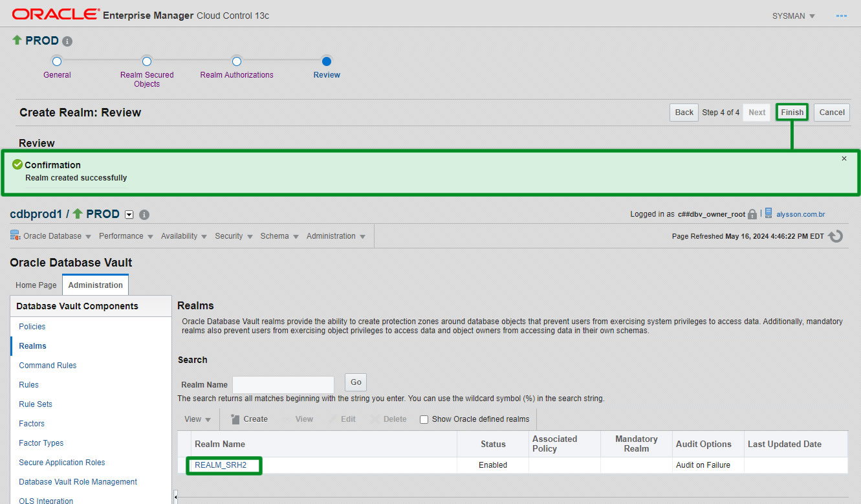Viewport: 861px width, 504px height.
Task: Sort by Status column header
Action: pos(493,444)
